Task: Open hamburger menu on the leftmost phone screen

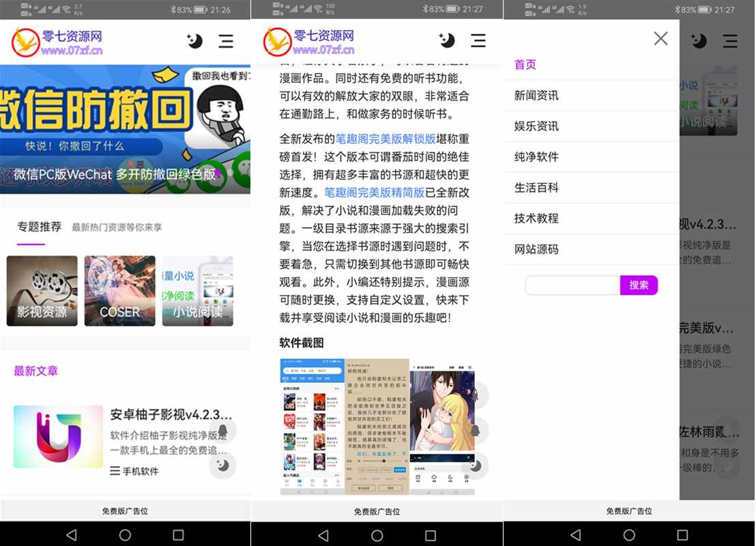Action: (226, 41)
